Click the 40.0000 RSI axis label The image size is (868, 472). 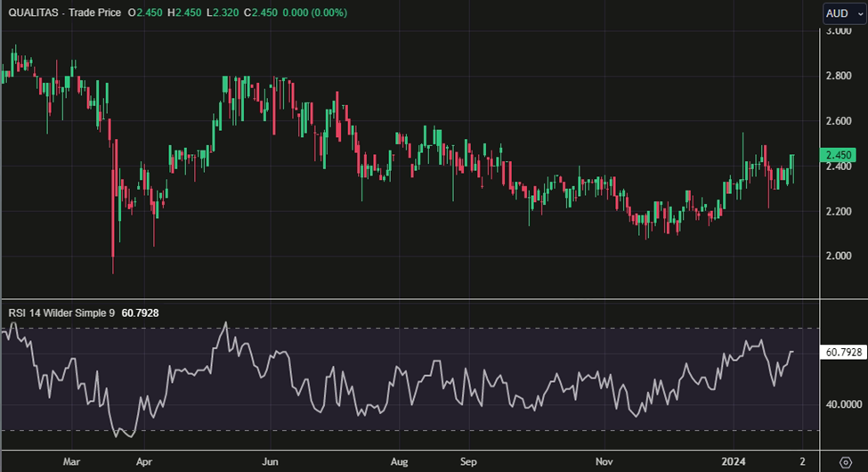(x=844, y=404)
